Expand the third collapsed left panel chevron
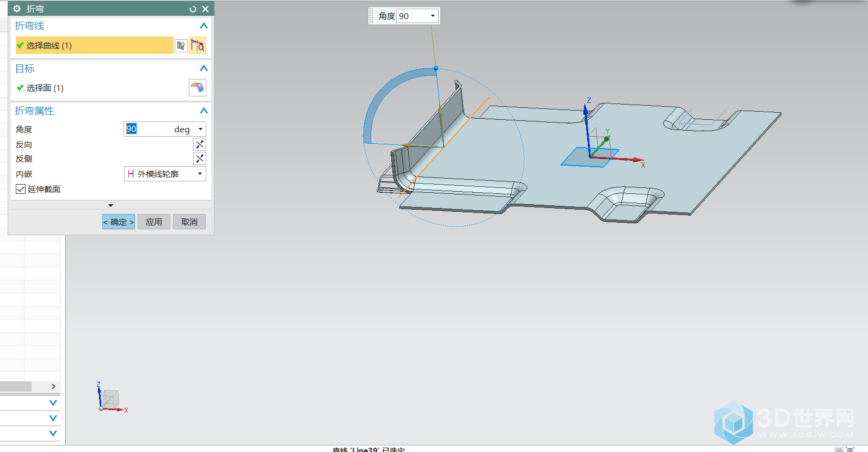Viewport: 868px width, 452px height. pos(53,433)
